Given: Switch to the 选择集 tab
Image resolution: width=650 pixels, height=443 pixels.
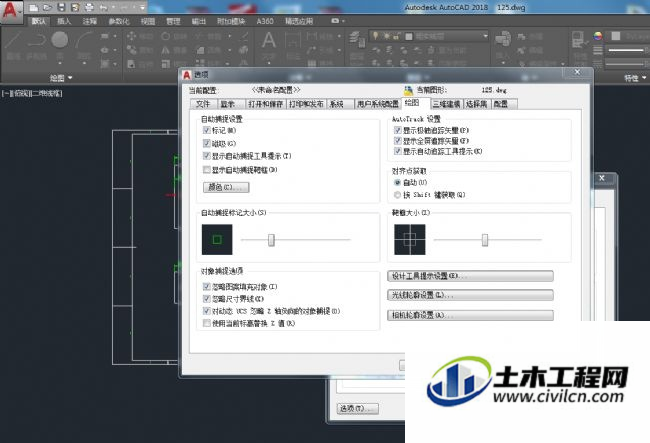Looking at the screenshot, I should (476, 104).
